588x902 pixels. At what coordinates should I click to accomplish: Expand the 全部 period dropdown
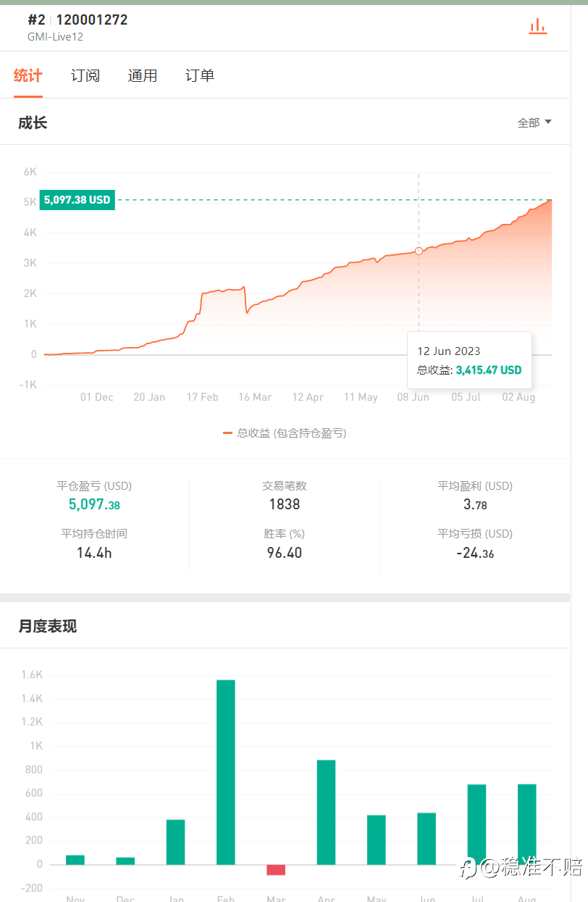[534, 122]
